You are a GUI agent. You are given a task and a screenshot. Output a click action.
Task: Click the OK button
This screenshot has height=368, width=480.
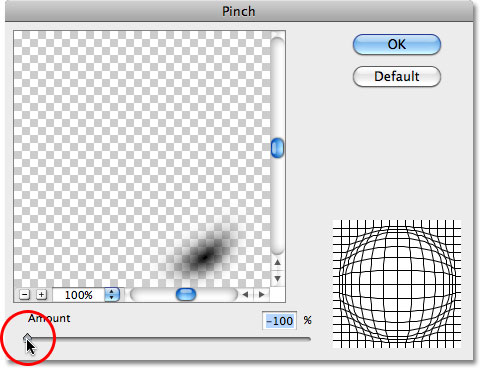pos(397,44)
